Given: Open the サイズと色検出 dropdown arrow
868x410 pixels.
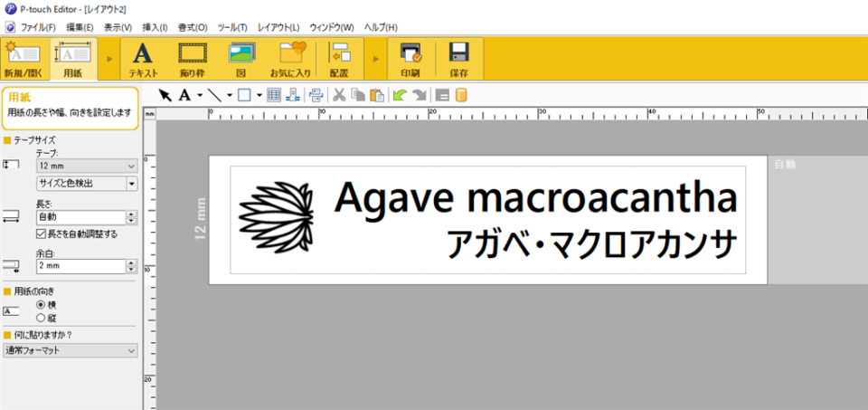Looking at the screenshot, I should click(x=132, y=184).
